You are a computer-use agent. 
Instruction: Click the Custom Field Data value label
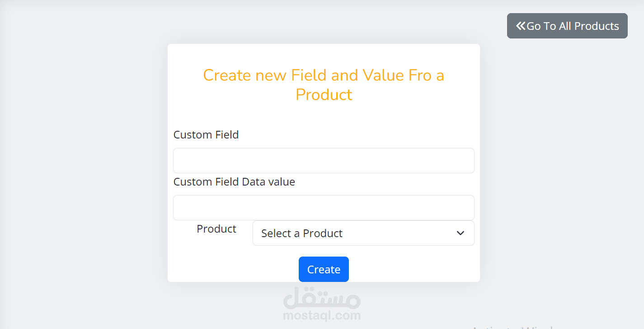click(x=234, y=182)
